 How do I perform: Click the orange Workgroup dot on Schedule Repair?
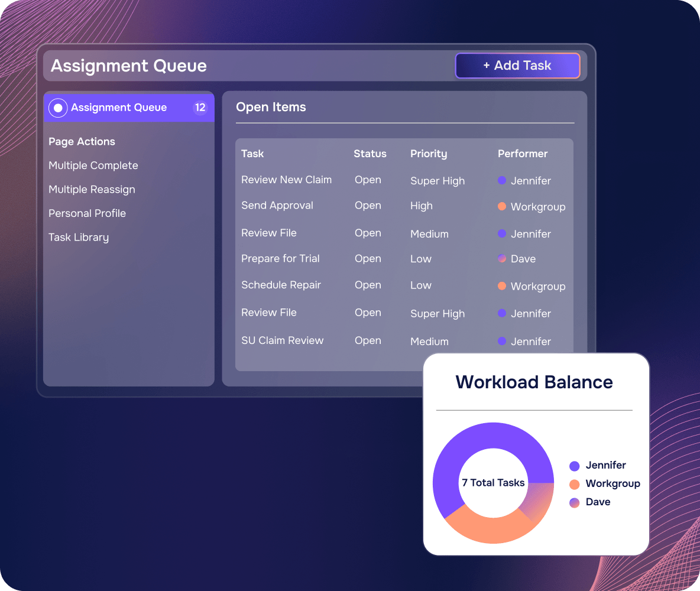pyautogui.click(x=502, y=285)
